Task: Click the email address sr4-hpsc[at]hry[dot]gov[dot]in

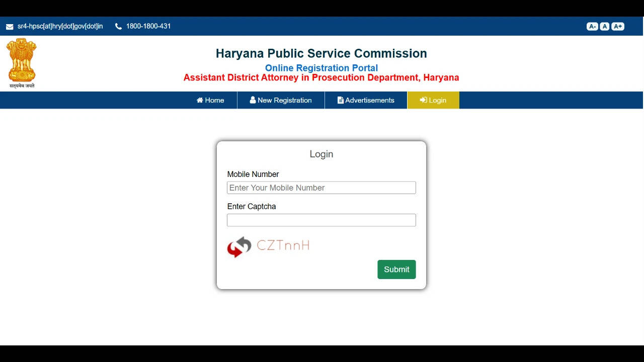Action: pos(60,26)
